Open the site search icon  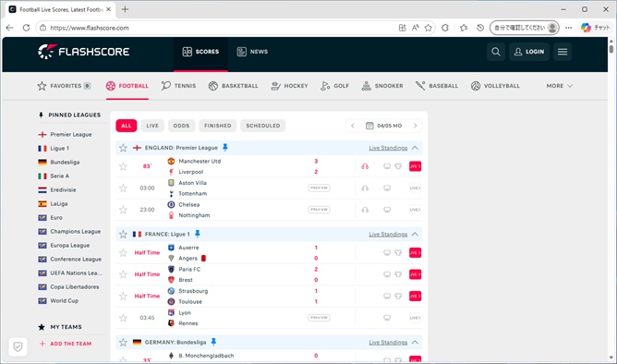pyautogui.click(x=496, y=52)
